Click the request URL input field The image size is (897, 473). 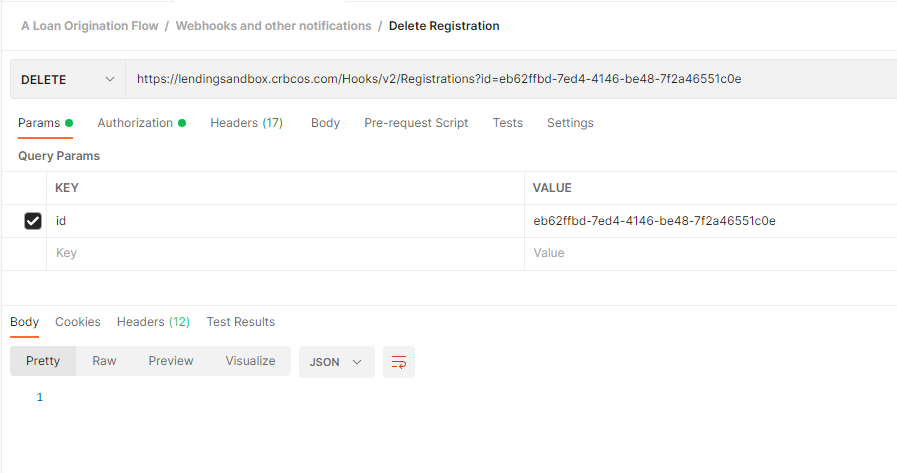(x=511, y=79)
